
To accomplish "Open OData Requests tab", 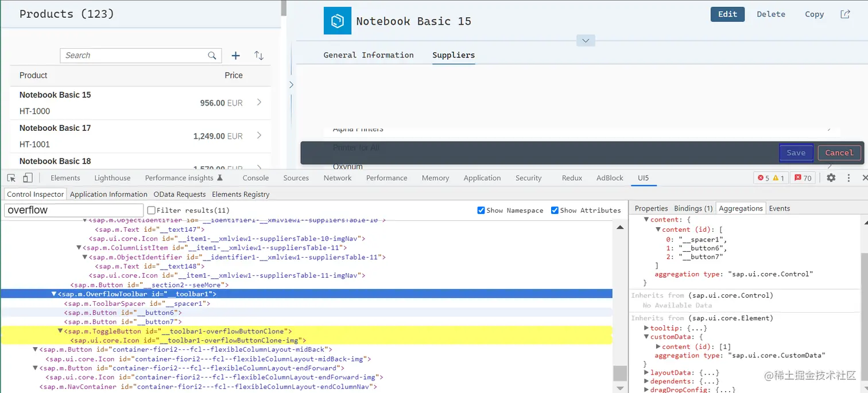I will tap(180, 194).
